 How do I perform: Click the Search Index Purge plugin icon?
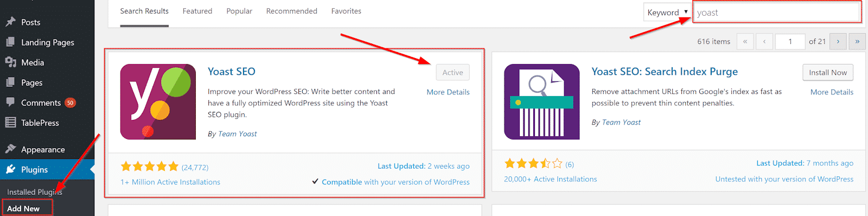click(541, 101)
